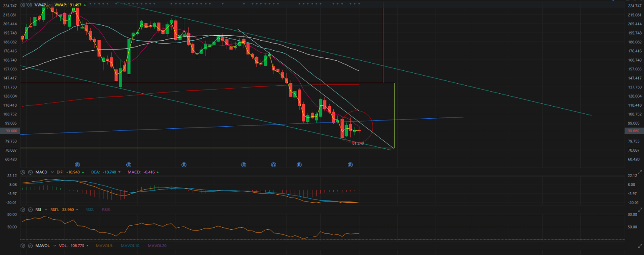The width and height of the screenshot is (644, 255).
Task: Remove the RSI pane with its X icon
Action: click(30, 210)
